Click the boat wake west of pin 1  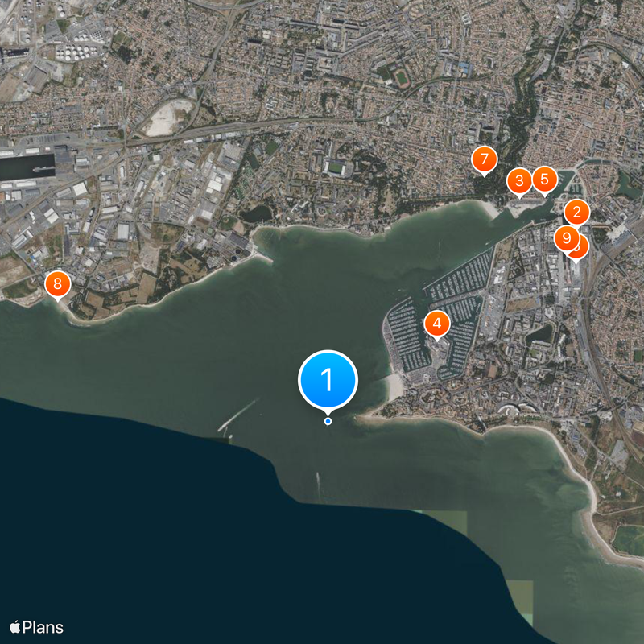point(238,415)
